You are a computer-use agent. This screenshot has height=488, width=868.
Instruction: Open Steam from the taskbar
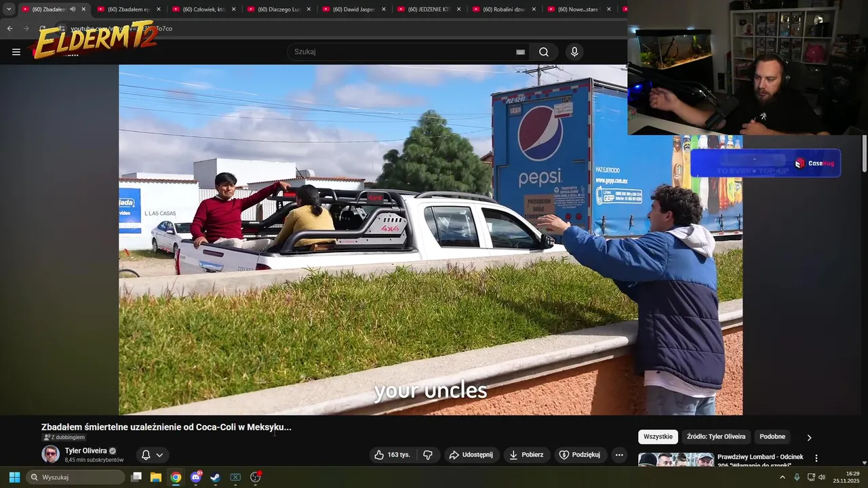215,477
